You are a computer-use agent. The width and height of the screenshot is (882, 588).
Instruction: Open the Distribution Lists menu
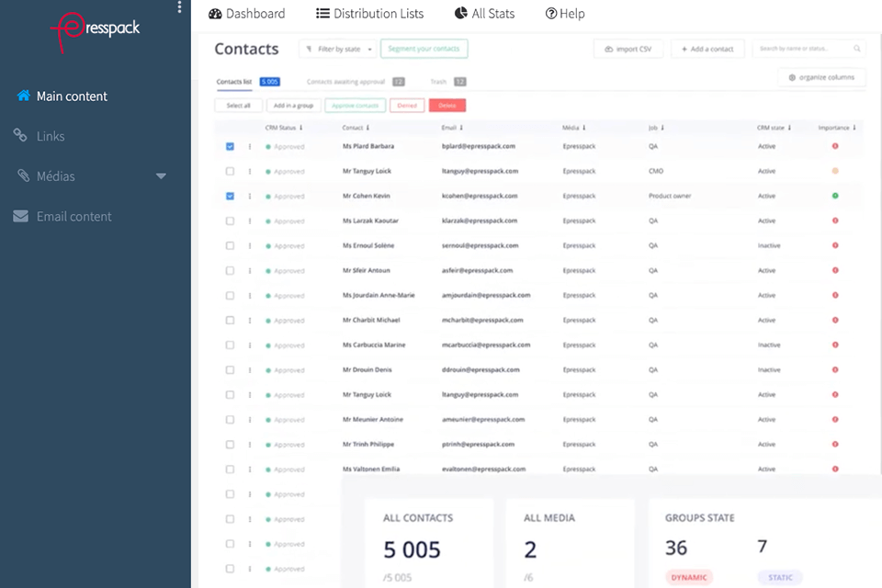(x=369, y=14)
